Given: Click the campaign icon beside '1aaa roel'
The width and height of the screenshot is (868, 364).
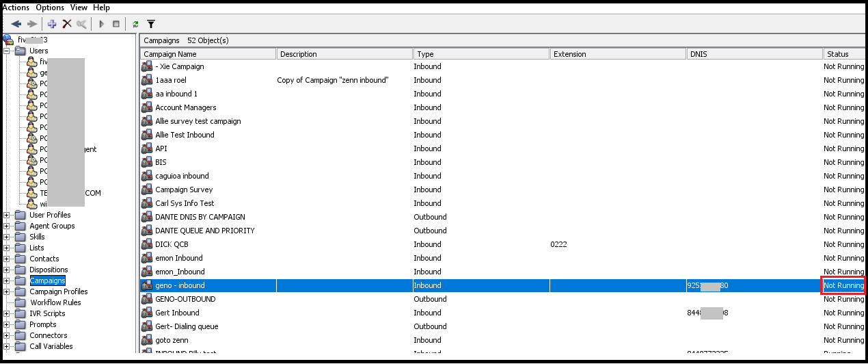Looking at the screenshot, I should tap(147, 80).
